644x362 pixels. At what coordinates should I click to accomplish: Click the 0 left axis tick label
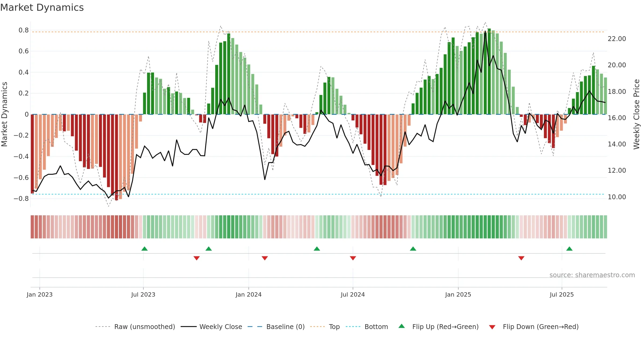pyautogui.click(x=27, y=114)
